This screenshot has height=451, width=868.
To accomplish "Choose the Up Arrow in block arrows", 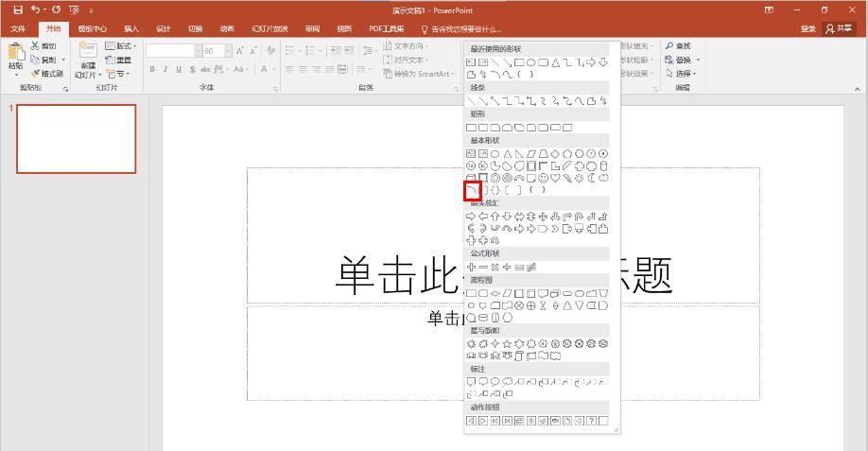I will click(x=495, y=217).
